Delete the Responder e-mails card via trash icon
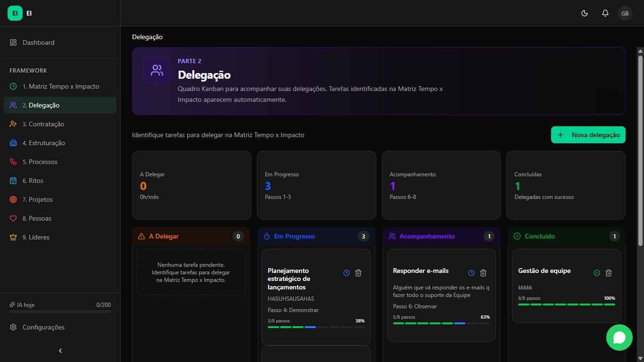Viewport: 644px width, 362px height. tap(483, 273)
